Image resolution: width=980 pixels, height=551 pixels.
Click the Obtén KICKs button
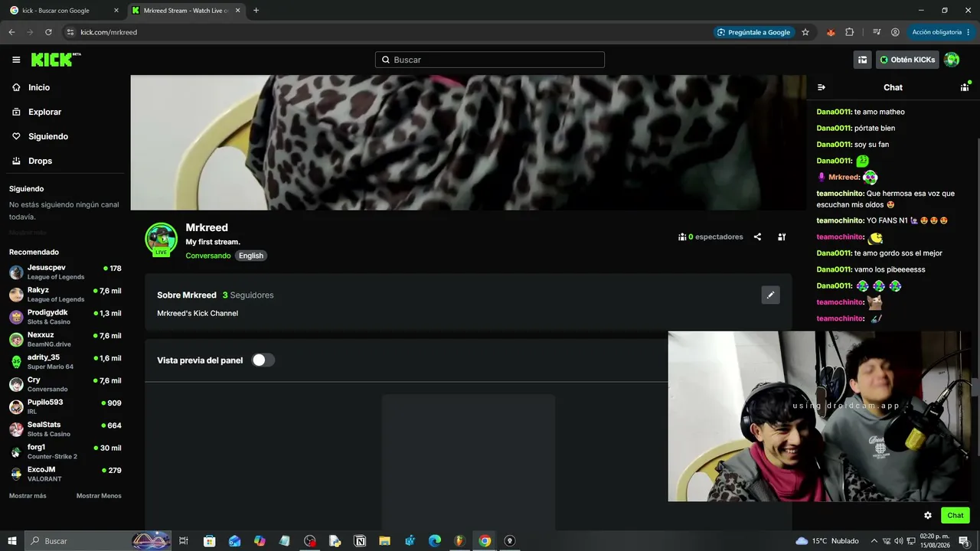coord(907,60)
